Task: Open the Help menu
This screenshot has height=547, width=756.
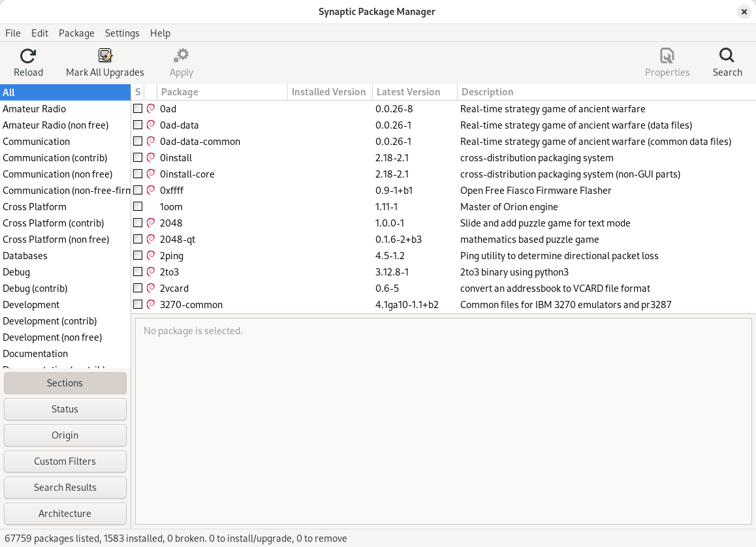Action: coord(160,33)
